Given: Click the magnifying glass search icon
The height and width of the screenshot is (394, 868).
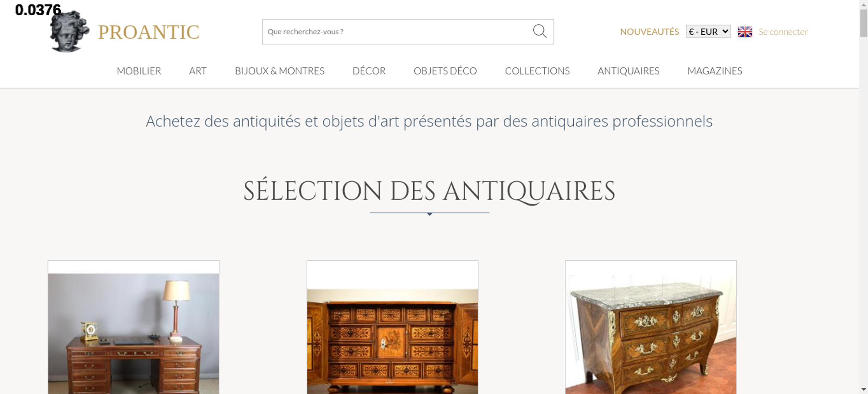Looking at the screenshot, I should [x=539, y=31].
